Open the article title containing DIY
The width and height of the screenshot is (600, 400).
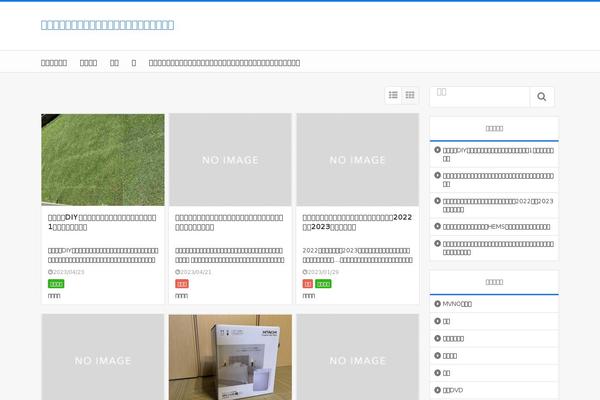[x=102, y=222]
